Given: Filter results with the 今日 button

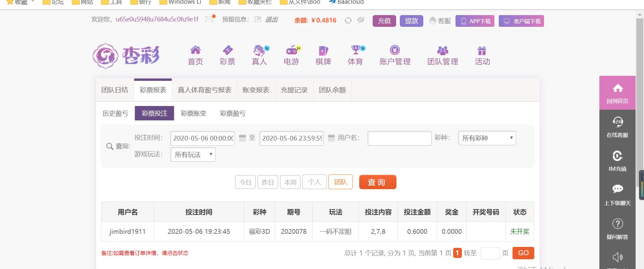Looking at the screenshot, I should [x=245, y=182].
